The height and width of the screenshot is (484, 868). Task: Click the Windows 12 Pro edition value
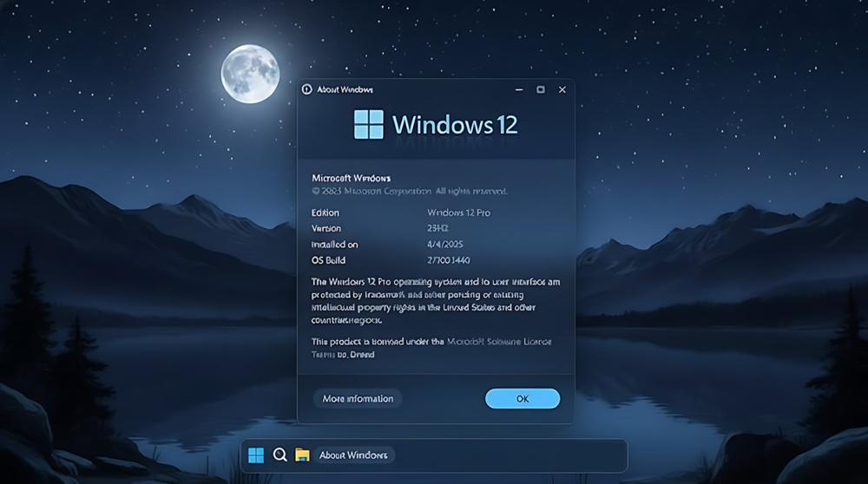(458, 213)
